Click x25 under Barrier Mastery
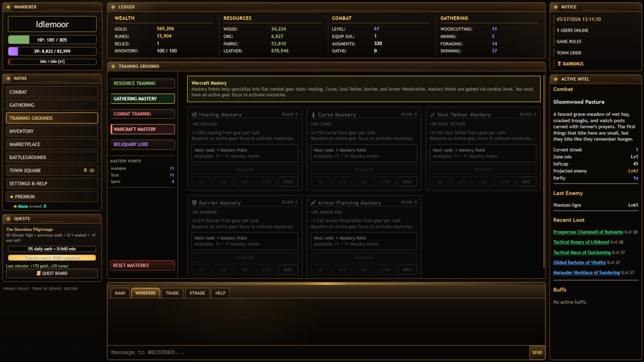The image size is (644, 362). (x=245, y=269)
